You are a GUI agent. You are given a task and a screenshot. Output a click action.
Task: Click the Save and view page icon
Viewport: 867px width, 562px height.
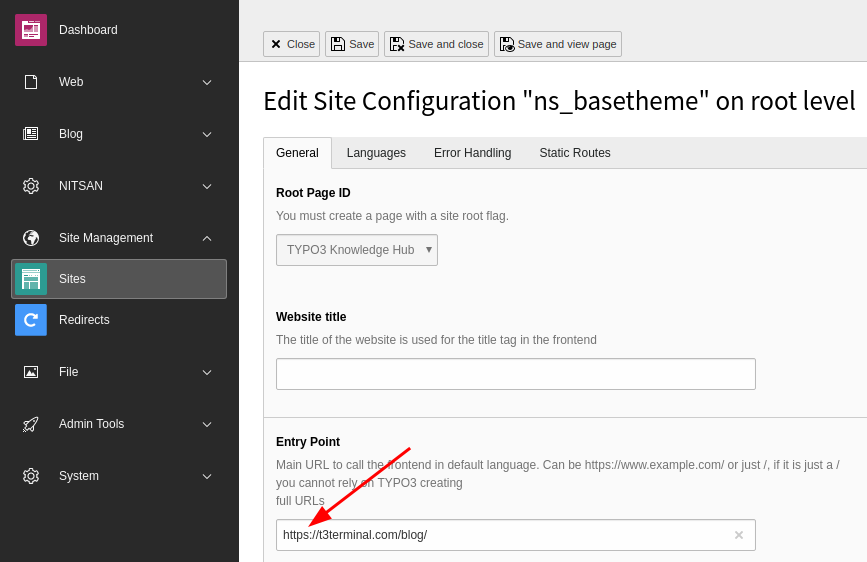pyautogui.click(x=507, y=44)
